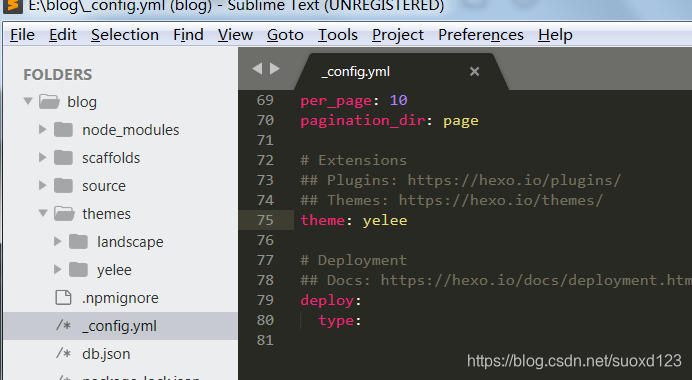Close the _config.yml tab
The image size is (692, 380).
coord(474,71)
